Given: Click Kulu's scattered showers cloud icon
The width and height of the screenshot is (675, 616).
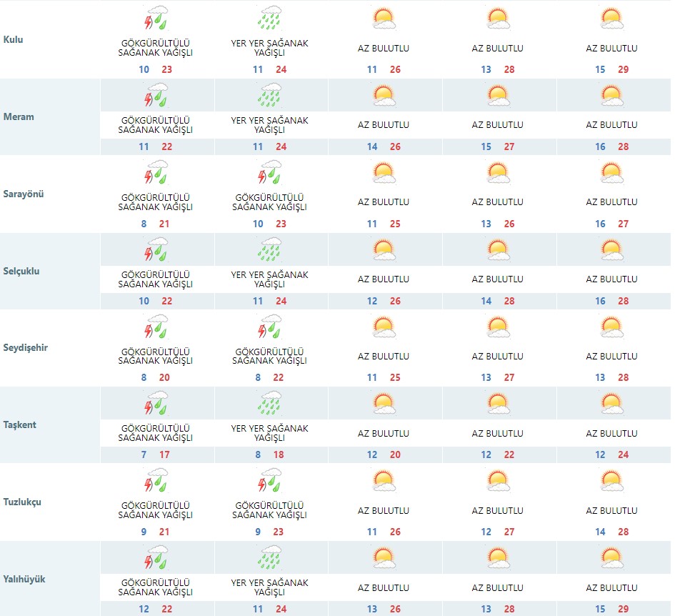Looking at the screenshot, I should 269,18.
